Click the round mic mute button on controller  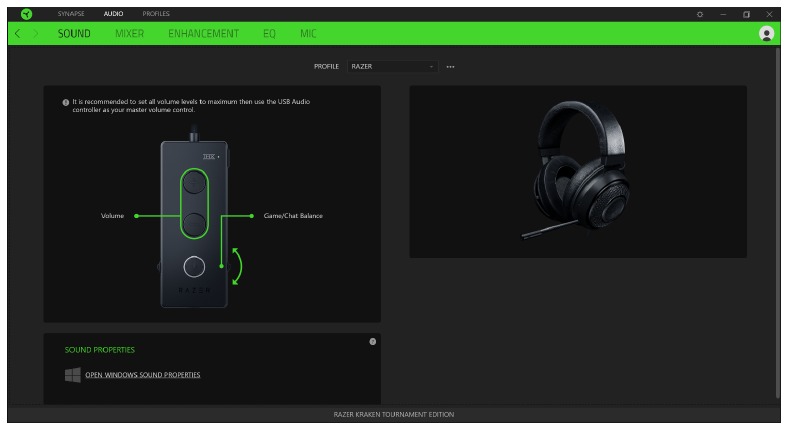point(194,267)
